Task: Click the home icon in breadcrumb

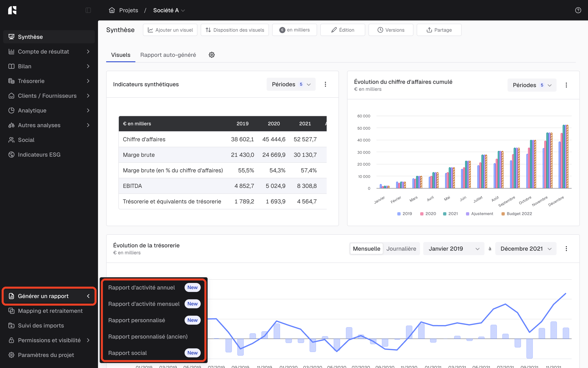Action: [112, 10]
